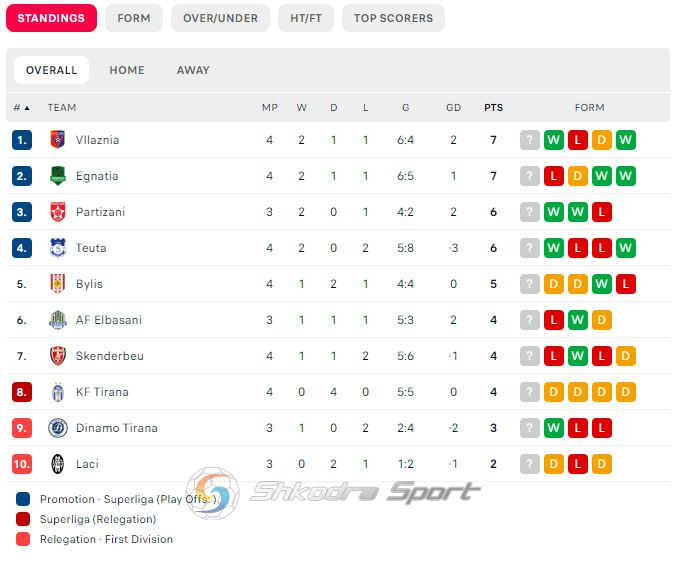Click the KF Tirana crest icon
The width and height of the screenshot is (674, 562).
point(58,392)
